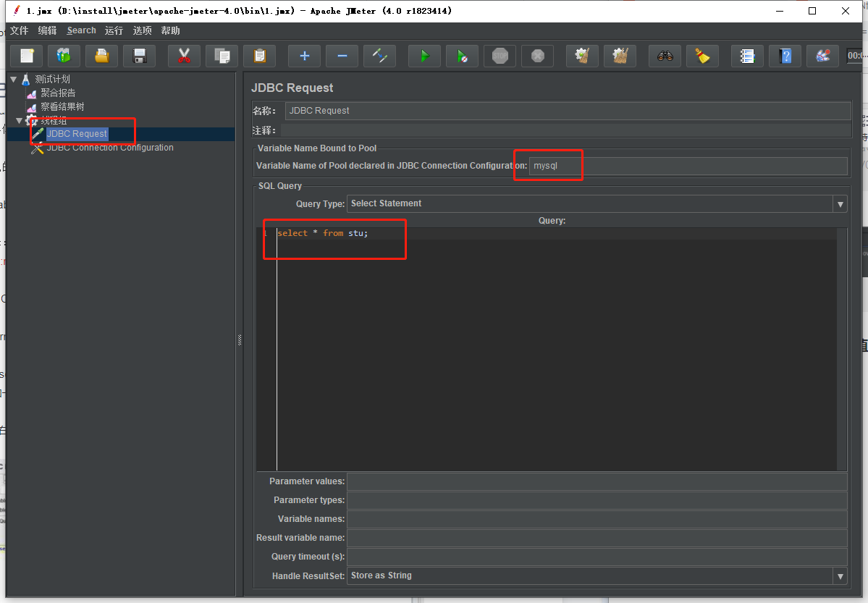Image resolution: width=868 pixels, height=603 pixels.
Task: Click the Parameter values field
Action: tap(597, 481)
